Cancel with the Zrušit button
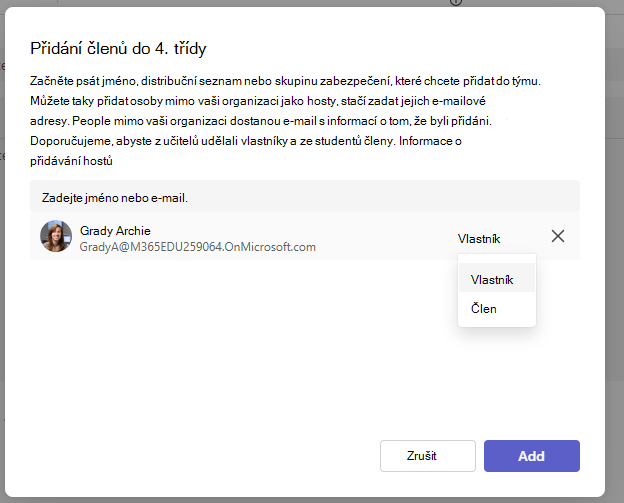This screenshot has height=503, width=624. 427,456
